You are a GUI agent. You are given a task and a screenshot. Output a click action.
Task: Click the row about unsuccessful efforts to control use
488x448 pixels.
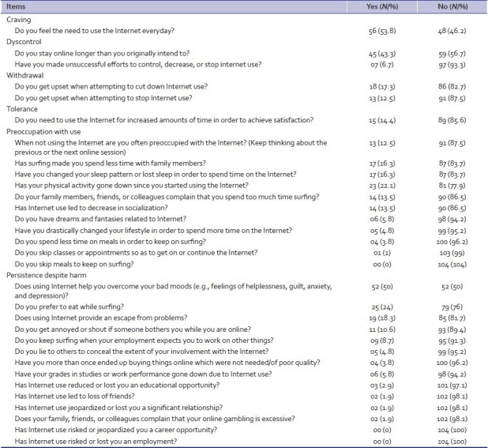click(x=138, y=65)
